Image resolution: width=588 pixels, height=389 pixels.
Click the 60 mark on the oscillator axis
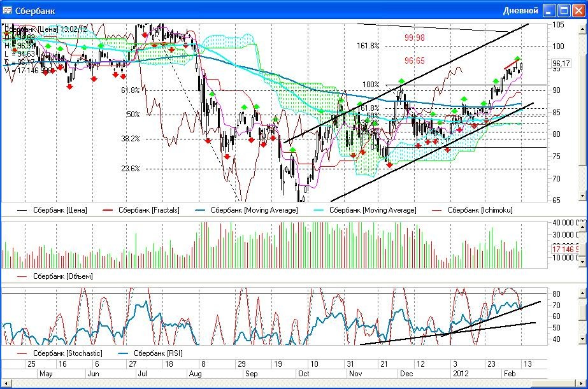coord(556,316)
